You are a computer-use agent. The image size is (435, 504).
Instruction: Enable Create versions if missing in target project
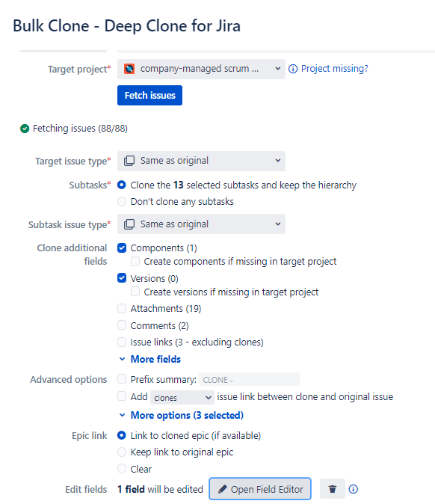(x=135, y=292)
